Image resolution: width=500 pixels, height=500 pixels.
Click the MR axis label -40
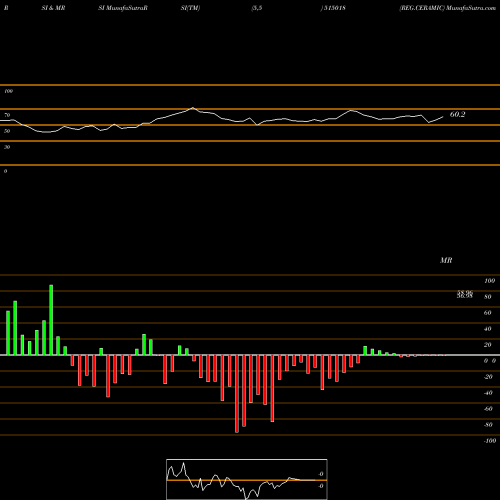(x=488, y=393)
